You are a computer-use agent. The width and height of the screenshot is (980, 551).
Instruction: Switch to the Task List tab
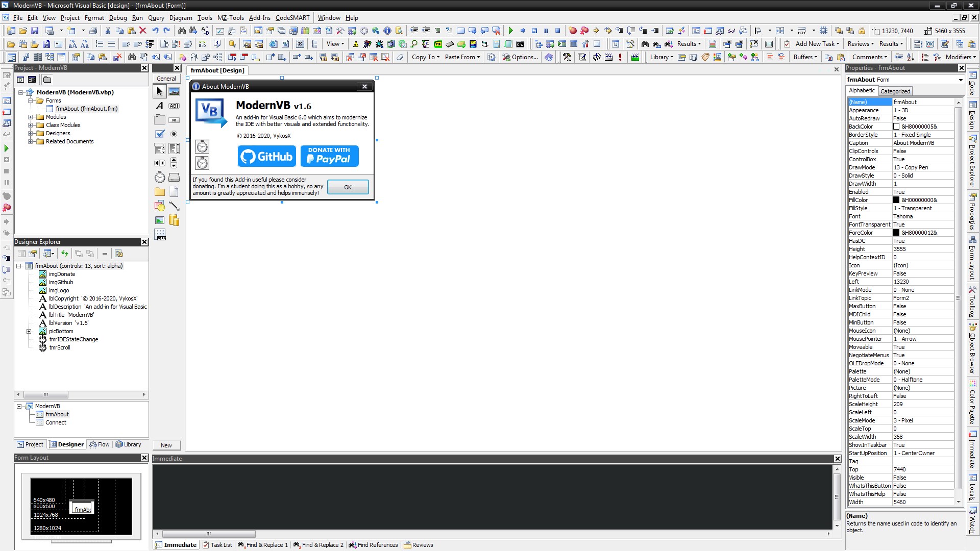[217, 545]
